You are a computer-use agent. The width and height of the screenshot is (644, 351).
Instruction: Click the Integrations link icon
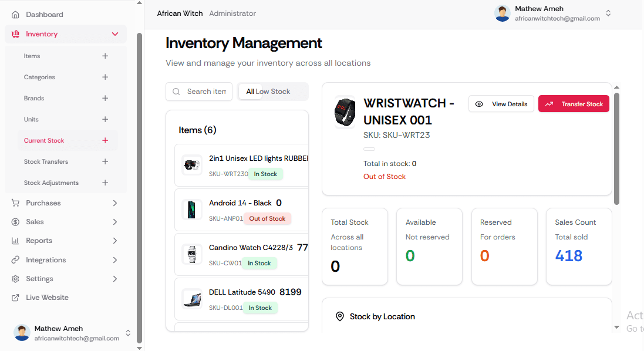[x=15, y=259]
